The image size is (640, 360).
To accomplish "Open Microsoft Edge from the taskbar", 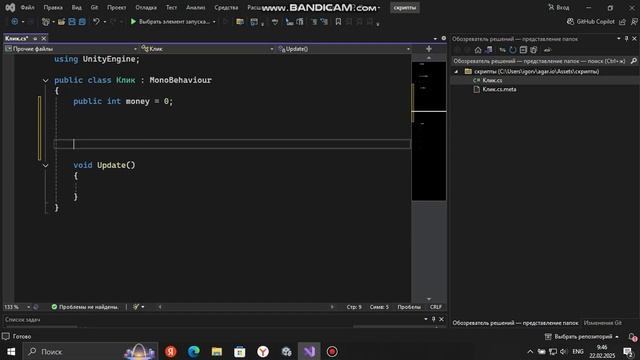I will (193, 351).
